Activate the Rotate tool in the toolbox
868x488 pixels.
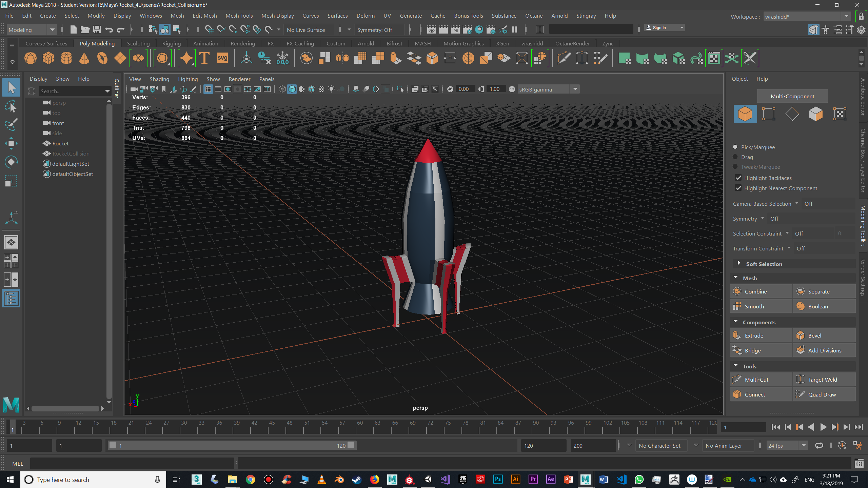tap(11, 162)
